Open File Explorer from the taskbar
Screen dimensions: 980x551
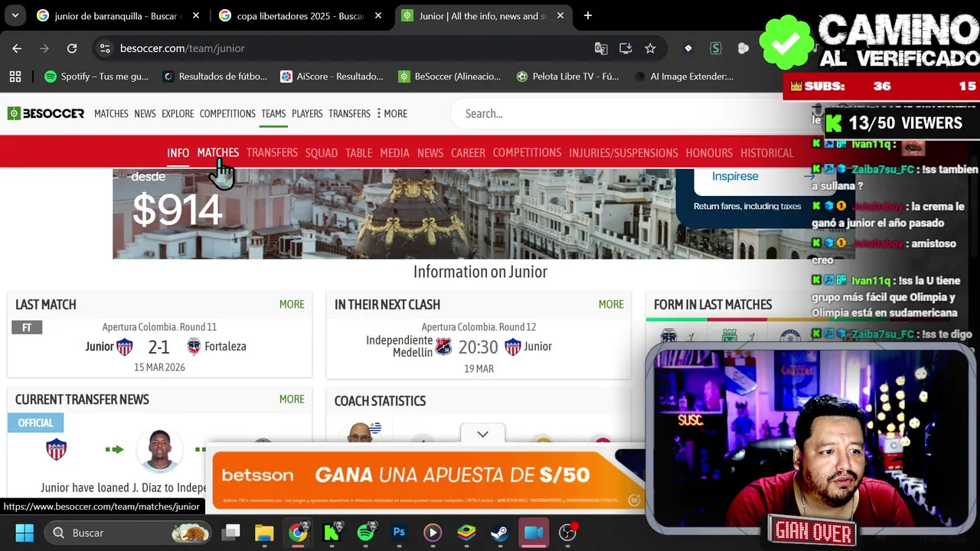point(264,533)
